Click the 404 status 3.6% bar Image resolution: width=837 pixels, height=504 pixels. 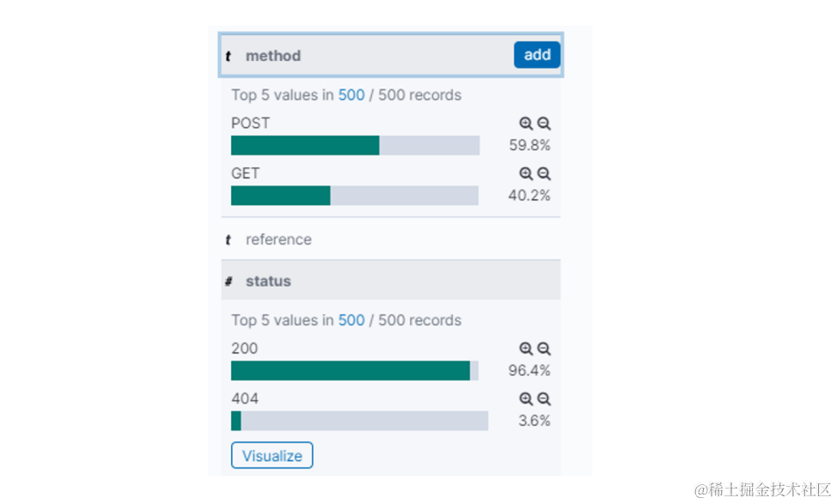[x=359, y=421]
